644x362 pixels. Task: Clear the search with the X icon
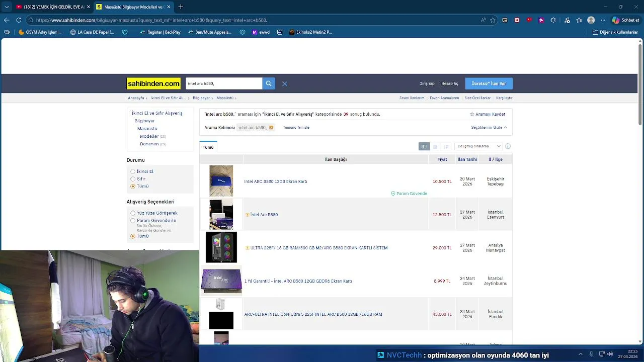coord(285,84)
